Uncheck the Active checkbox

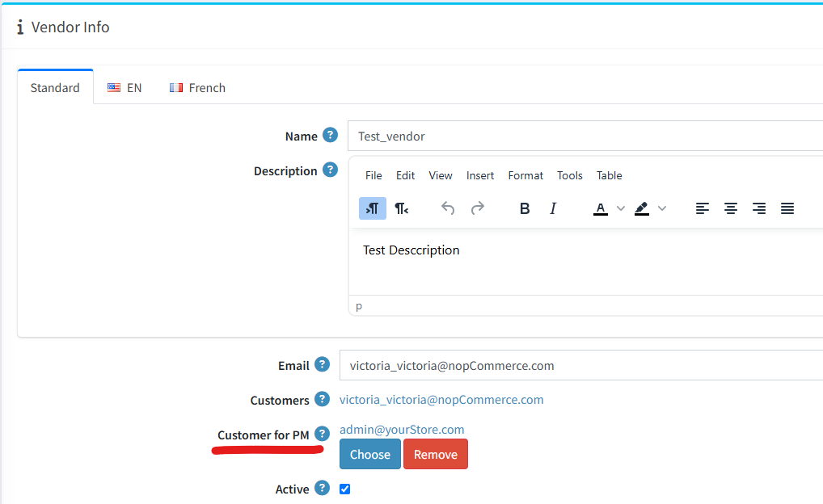tap(345, 489)
